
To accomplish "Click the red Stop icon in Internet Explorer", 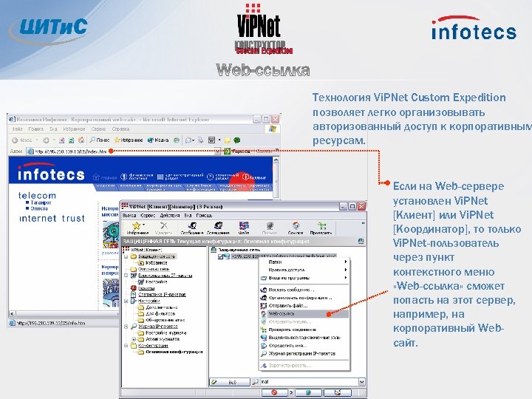I will point(61,140).
